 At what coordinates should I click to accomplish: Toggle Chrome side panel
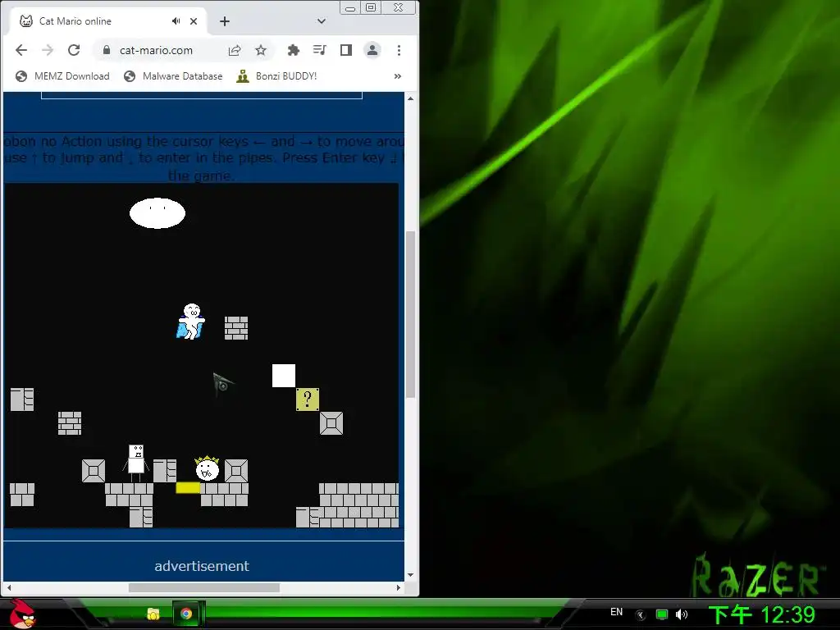tap(346, 50)
